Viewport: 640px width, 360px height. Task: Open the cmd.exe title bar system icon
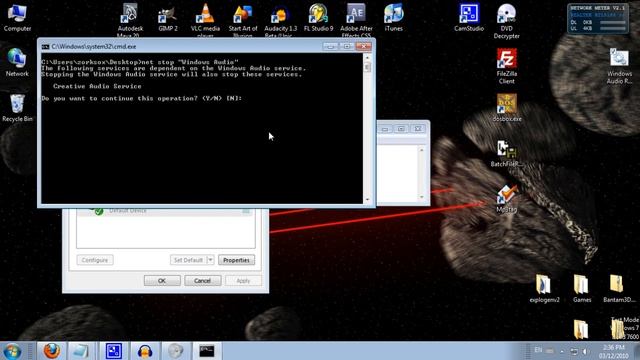point(45,47)
